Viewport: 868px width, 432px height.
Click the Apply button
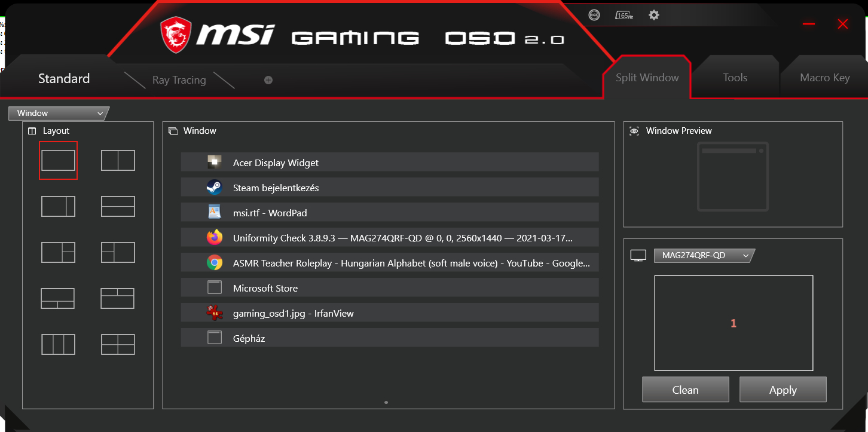point(783,390)
